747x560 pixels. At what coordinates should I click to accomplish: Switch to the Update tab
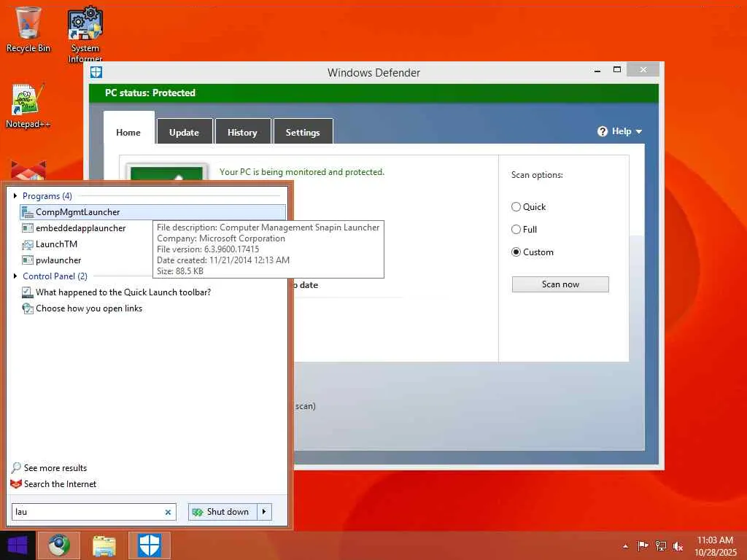click(185, 133)
